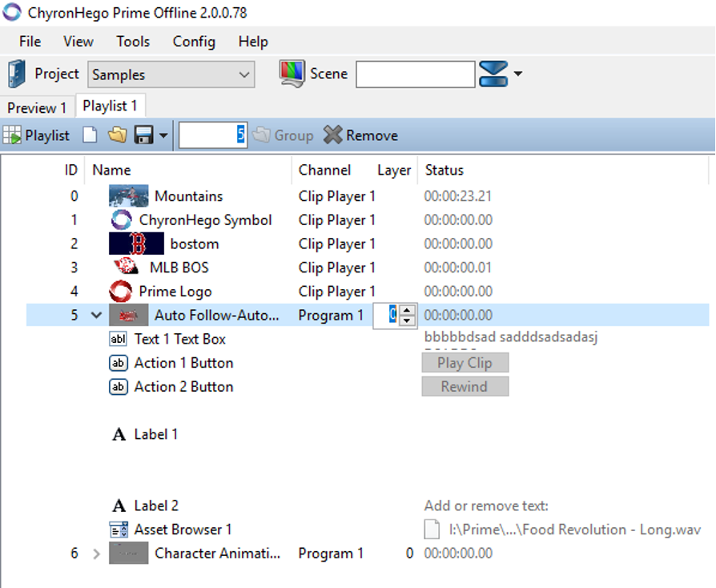Switch to the Preview 1 tab
The height and width of the screenshot is (588, 716).
[x=37, y=107]
